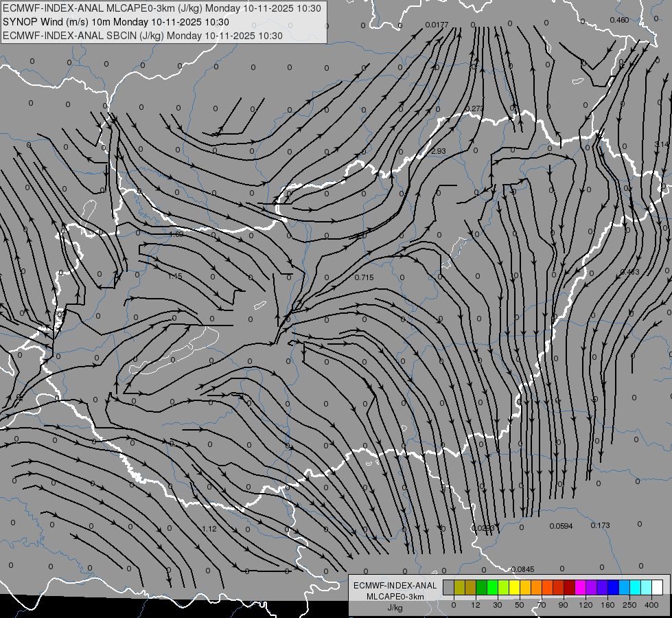
Task: Pick the bright cyan legend swatch
Action: click(x=636, y=587)
